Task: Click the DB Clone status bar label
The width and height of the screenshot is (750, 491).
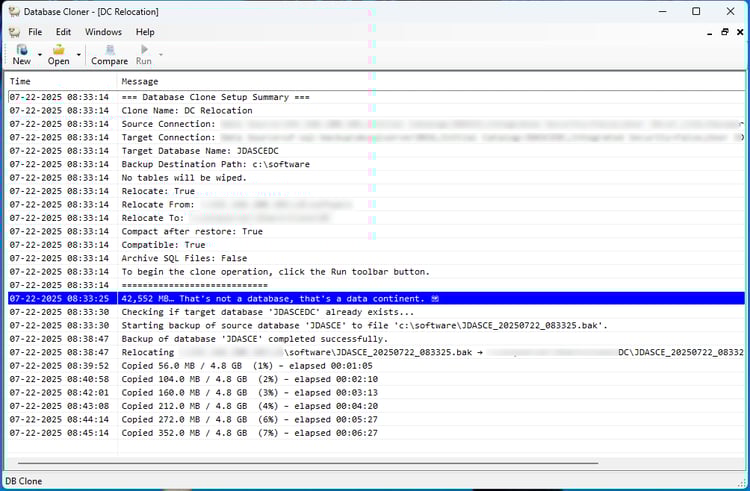Action: [x=23, y=481]
